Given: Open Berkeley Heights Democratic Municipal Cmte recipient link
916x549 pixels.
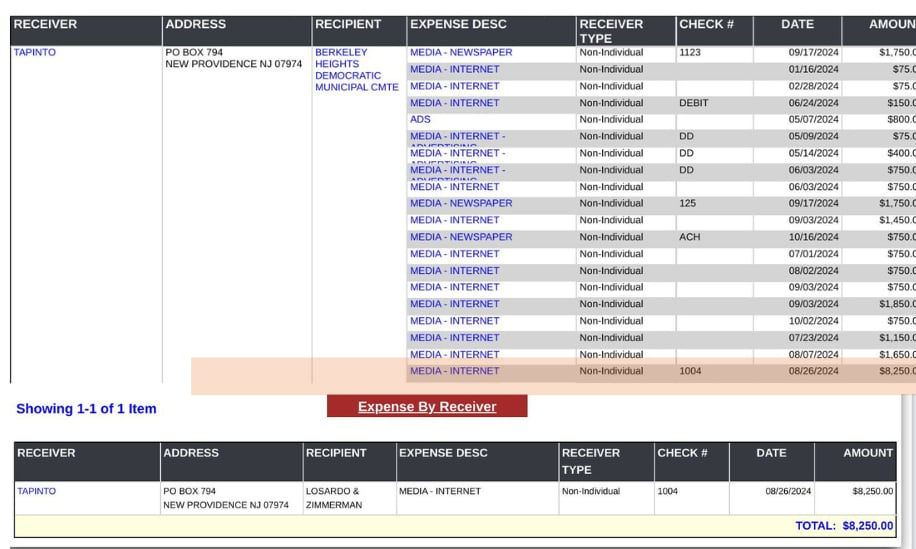Looking at the screenshot, I should 356,70.
